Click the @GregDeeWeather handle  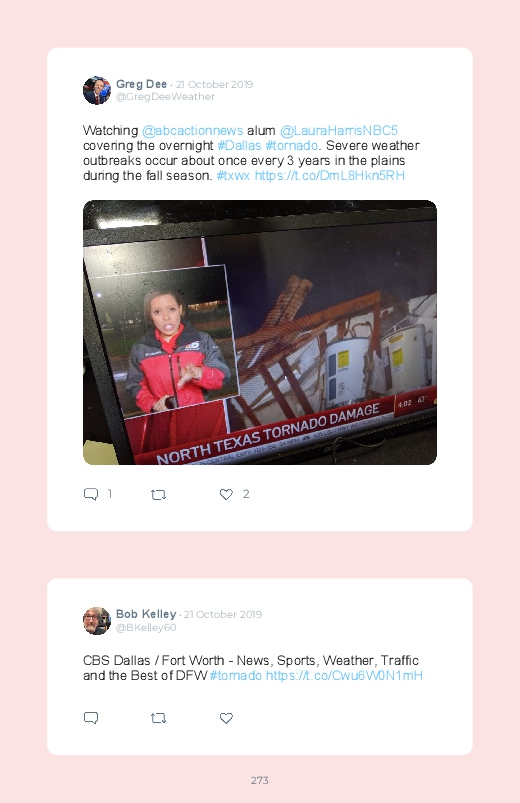[165, 96]
